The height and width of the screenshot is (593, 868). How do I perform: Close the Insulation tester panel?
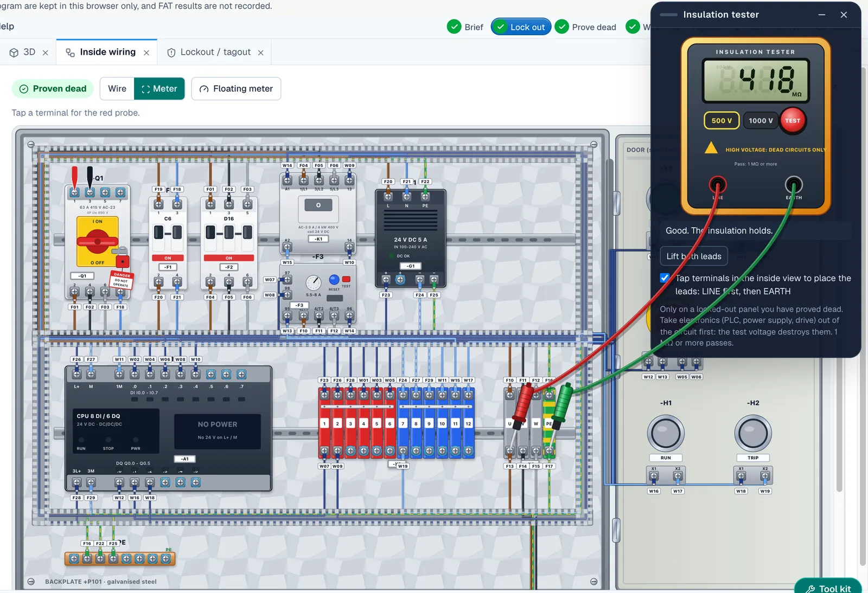pos(844,15)
